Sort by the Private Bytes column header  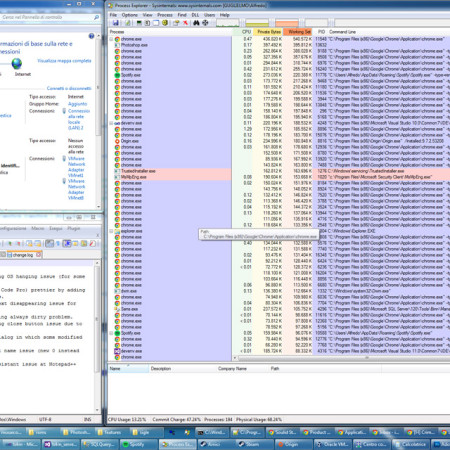pos(268,32)
